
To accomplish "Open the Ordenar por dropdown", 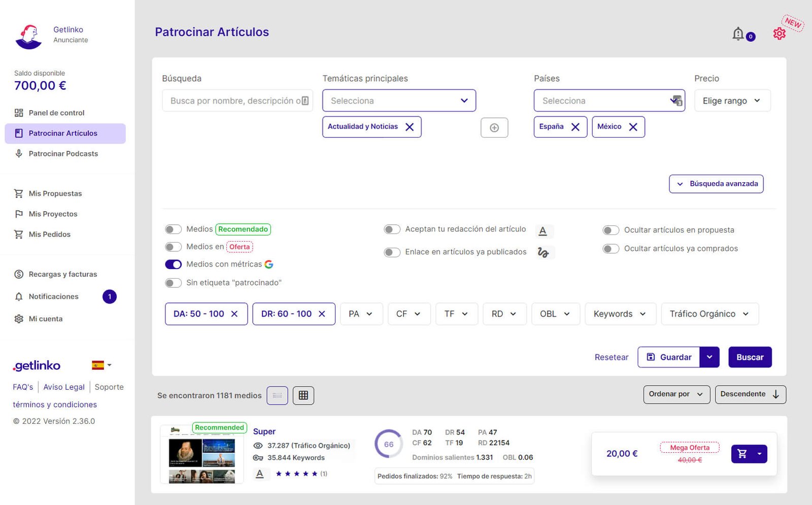I will tap(676, 394).
